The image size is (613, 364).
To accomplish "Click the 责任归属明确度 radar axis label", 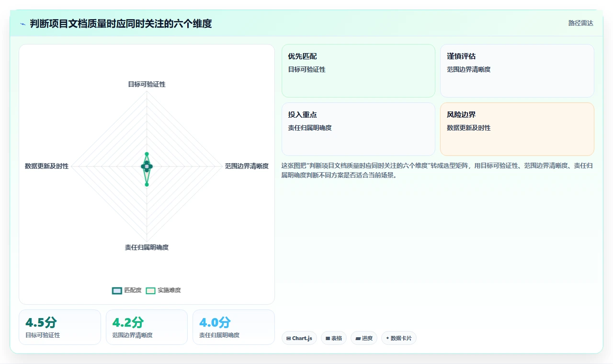I will pos(147,247).
